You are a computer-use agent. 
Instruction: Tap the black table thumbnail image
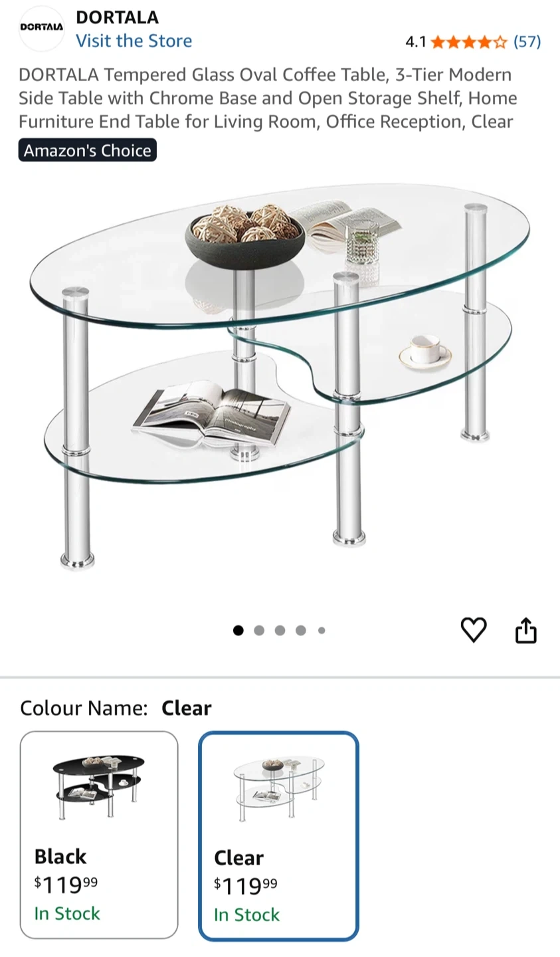click(98, 788)
